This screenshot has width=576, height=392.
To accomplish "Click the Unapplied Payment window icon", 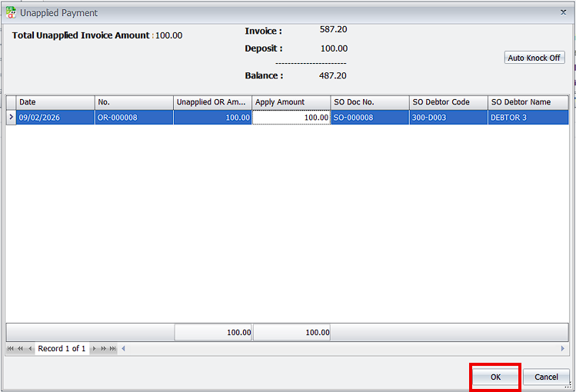I will tap(11, 13).
